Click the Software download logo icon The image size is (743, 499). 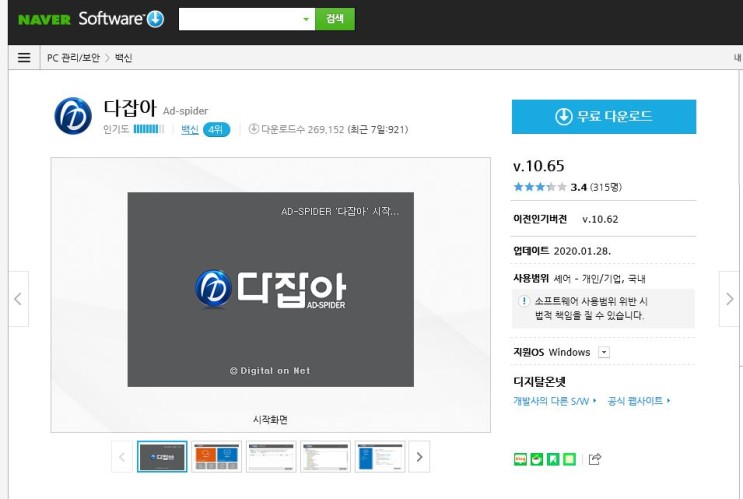coord(155,19)
